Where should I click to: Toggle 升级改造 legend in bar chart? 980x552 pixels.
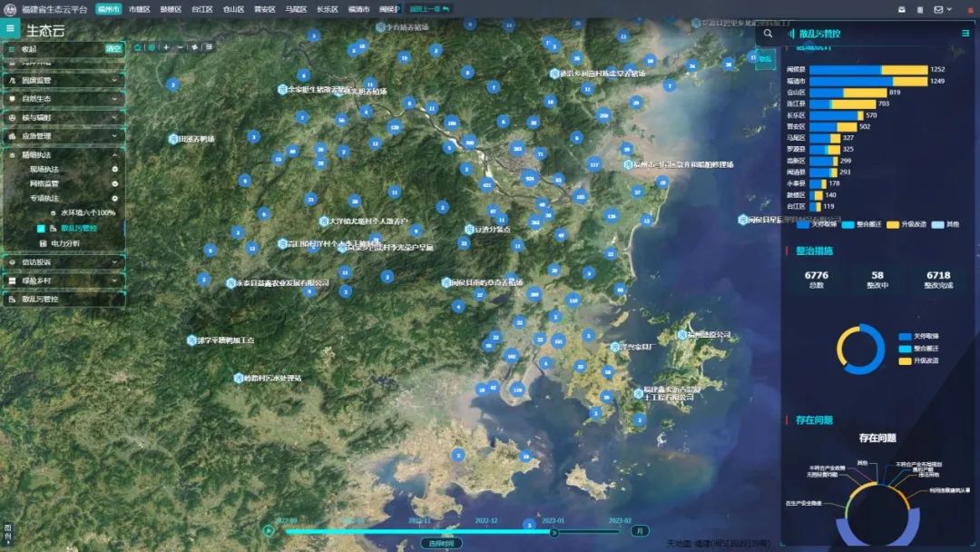click(x=906, y=224)
